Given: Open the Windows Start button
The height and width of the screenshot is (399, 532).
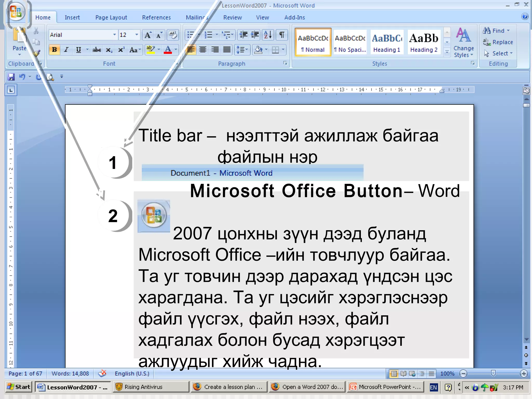Looking at the screenshot, I should coord(18,387).
